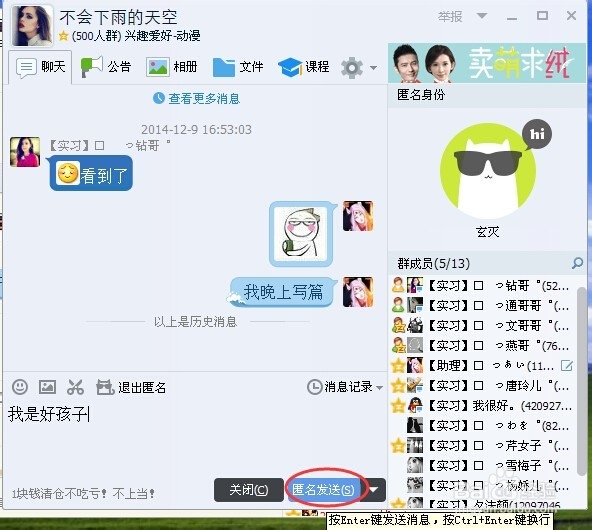592x530 pixels.
Task: Click the edit card icon next to 【助理】
Action: coord(567,365)
